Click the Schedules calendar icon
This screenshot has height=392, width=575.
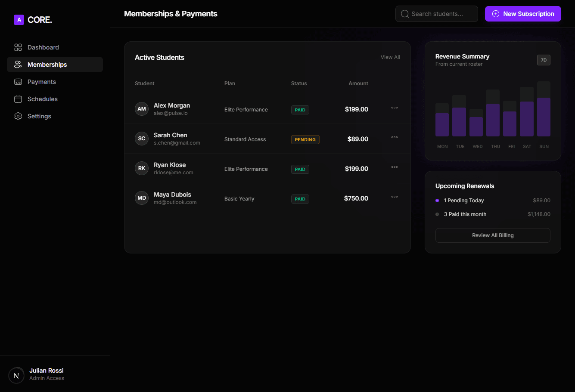[x=18, y=99]
